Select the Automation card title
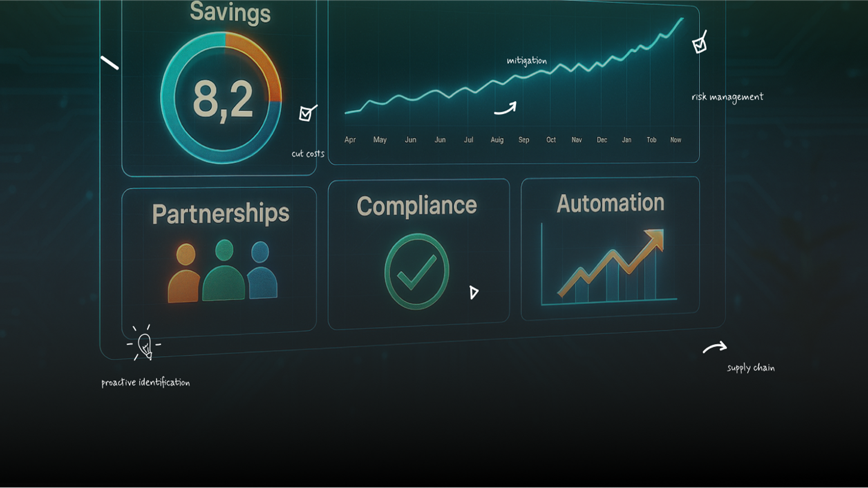This screenshot has height=488, width=868. 610,203
